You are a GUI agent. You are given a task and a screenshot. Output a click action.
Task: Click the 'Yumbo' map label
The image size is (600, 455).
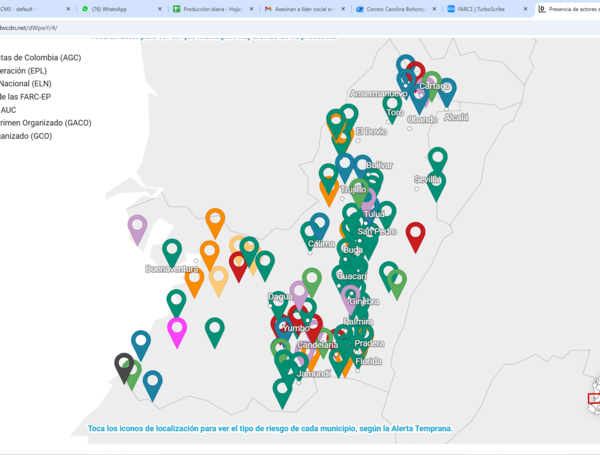click(x=296, y=328)
